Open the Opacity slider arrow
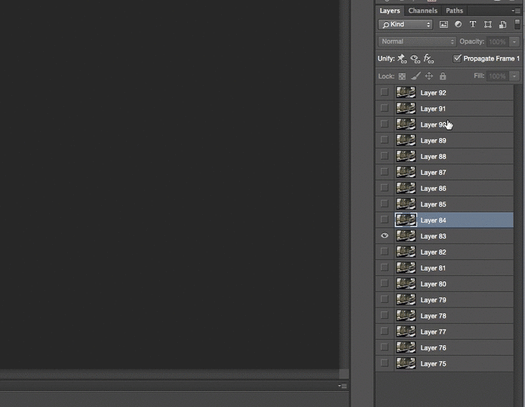Image resolution: width=525 pixels, height=407 pixels. [x=515, y=42]
